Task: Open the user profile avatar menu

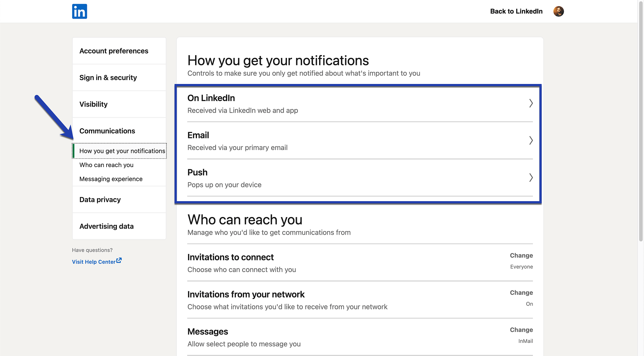Action: pos(559,11)
